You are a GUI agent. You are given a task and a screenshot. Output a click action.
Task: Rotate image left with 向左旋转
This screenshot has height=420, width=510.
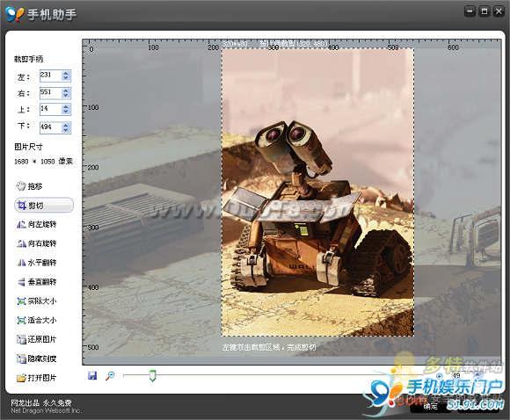click(x=36, y=224)
